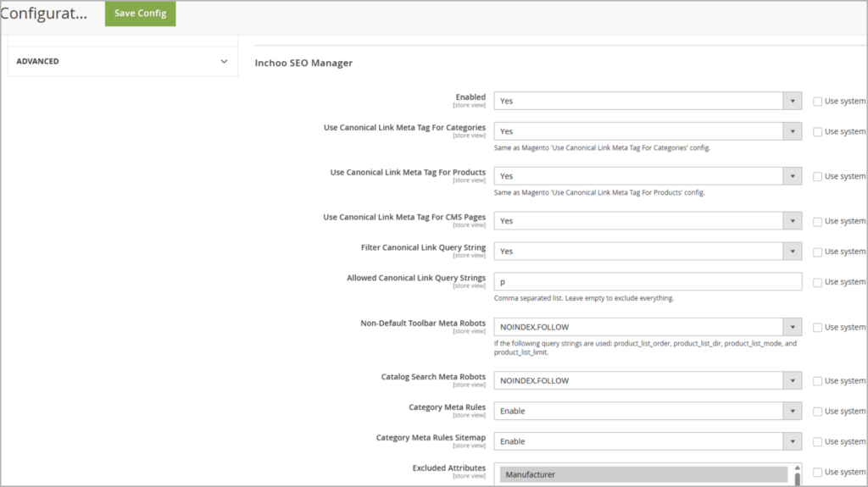Tick Use system for Canonical Products

(817, 176)
